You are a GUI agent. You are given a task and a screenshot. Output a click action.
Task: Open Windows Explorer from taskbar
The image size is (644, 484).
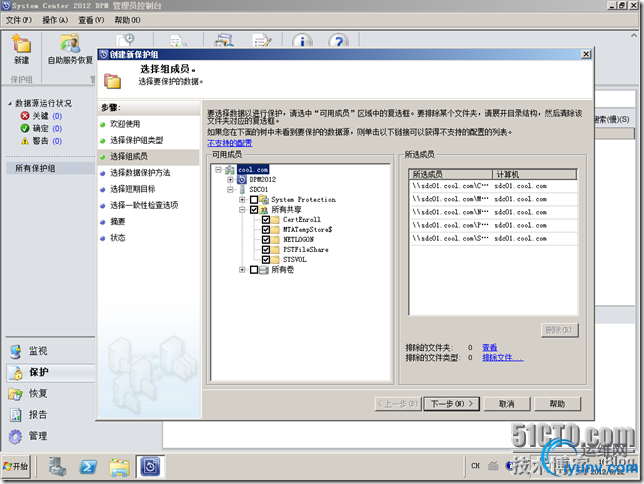[x=119, y=467]
